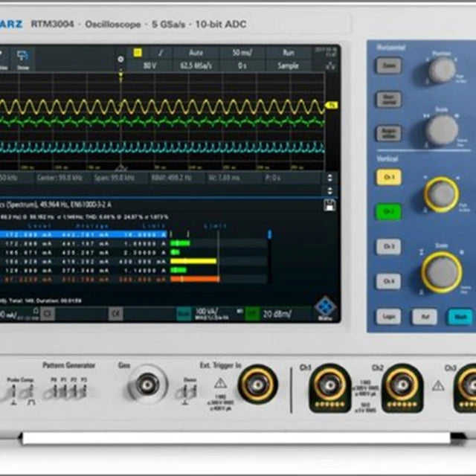Tap the trigger slope edge icon
Image resolution: width=476 pixels, height=476 pixels.
click(x=161, y=53)
